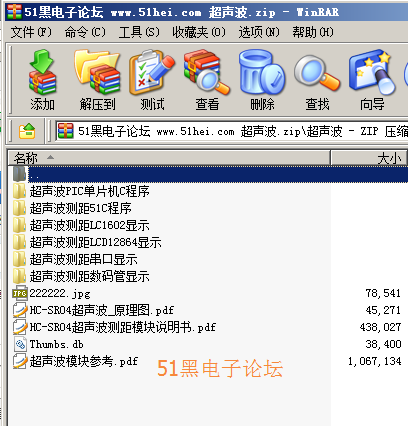Click size value 38,400
408x426 pixels.
click(x=383, y=344)
